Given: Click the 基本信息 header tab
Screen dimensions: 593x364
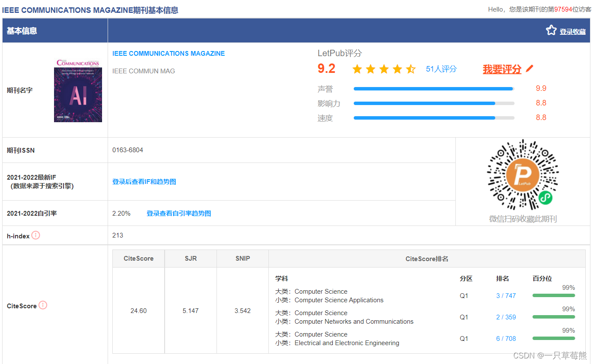Looking at the screenshot, I should pyautogui.click(x=22, y=31).
